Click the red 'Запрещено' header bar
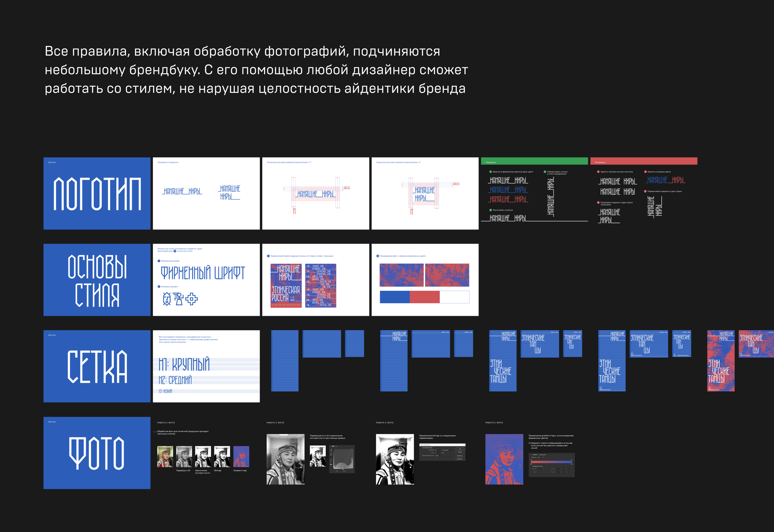This screenshot has height=532, width=774. [644, 161]
